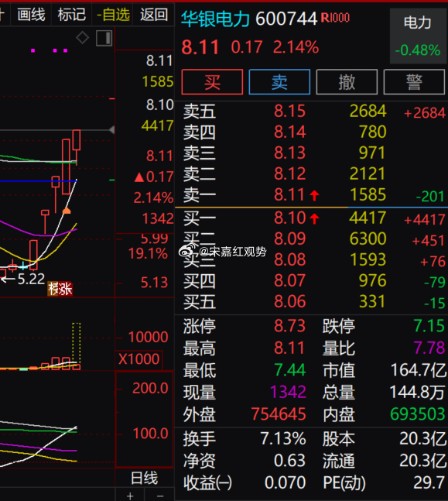
Task: Click the 警 alert button
Action: pyautogui.click(x=414, y=82)
